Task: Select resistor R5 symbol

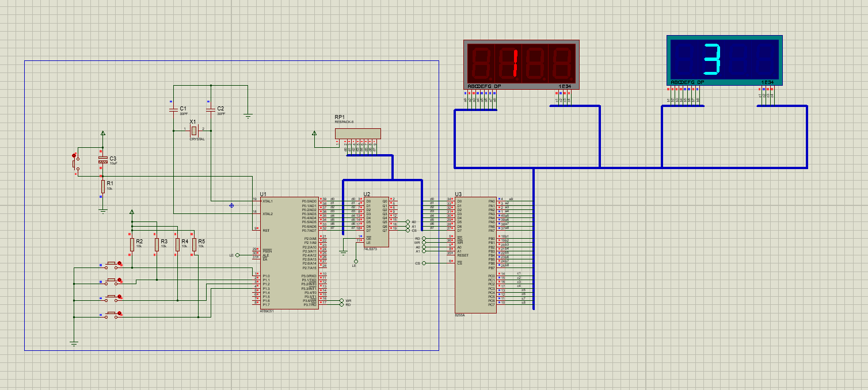Action: point(194,245)
